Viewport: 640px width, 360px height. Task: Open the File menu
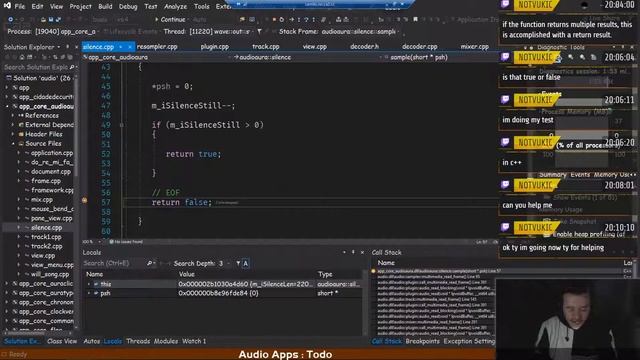coord(20,7)
